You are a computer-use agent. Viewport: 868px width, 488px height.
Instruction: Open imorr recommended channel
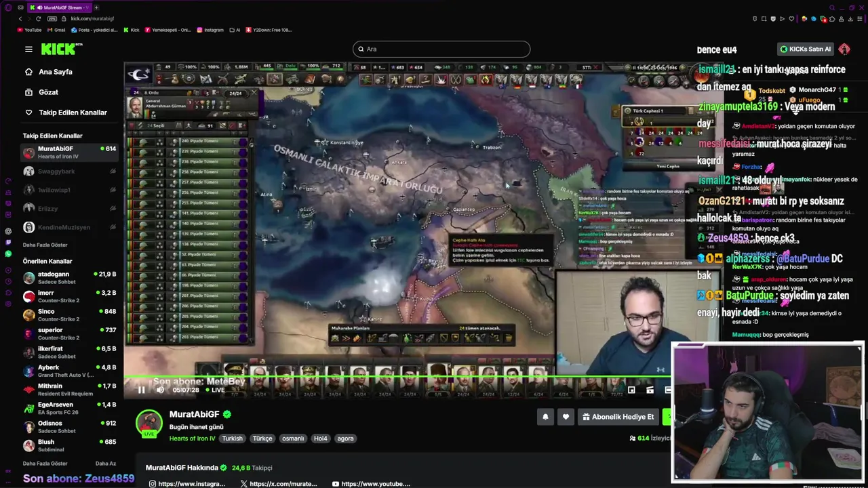69,296
